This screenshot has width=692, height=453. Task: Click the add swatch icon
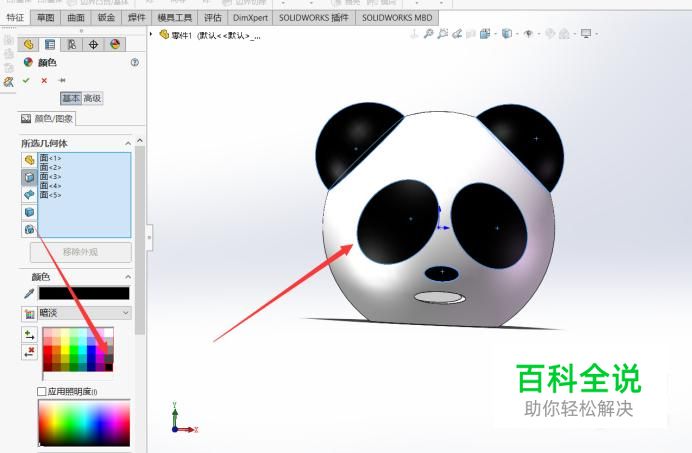[29, 334]
